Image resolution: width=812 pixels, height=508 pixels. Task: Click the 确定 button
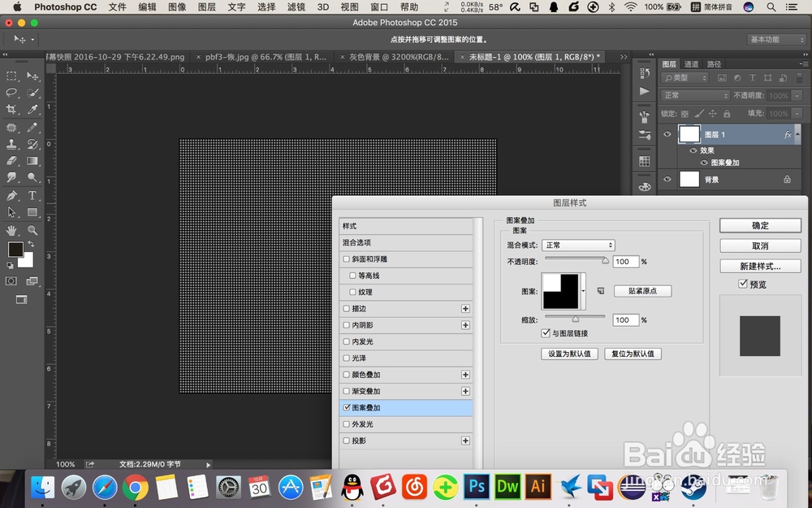point(760,225)
